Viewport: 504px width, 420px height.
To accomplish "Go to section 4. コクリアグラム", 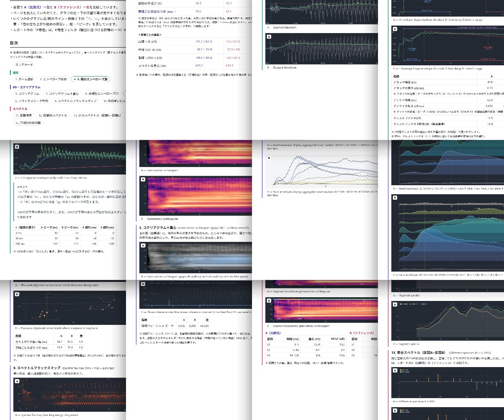I will coord(27,94).
